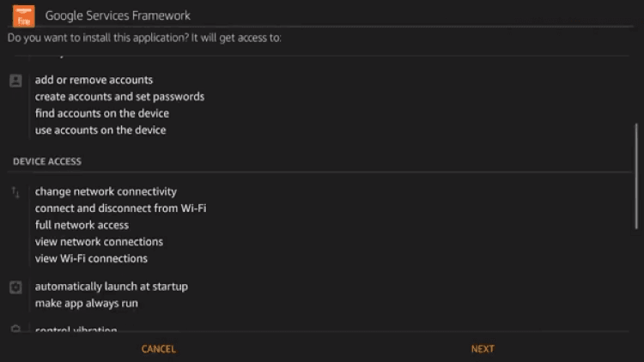Click the Fire app icon in header
This screenshot has height=362, width=644.
[x=24, y=15]
